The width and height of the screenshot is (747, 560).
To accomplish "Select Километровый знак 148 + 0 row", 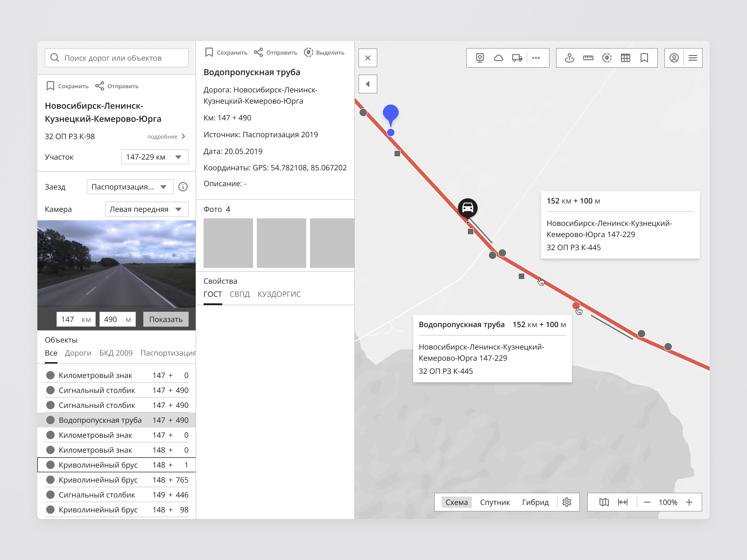I will [117, 450].
